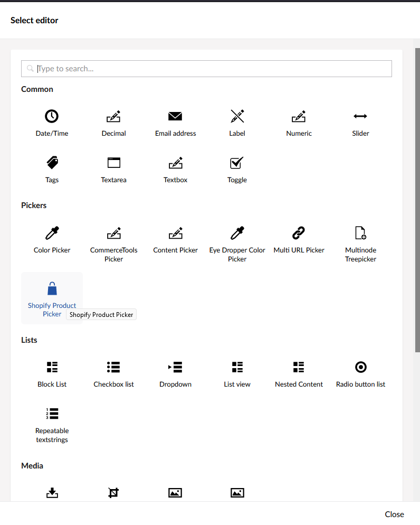Select the List view editor

click(x=237, y=373)
